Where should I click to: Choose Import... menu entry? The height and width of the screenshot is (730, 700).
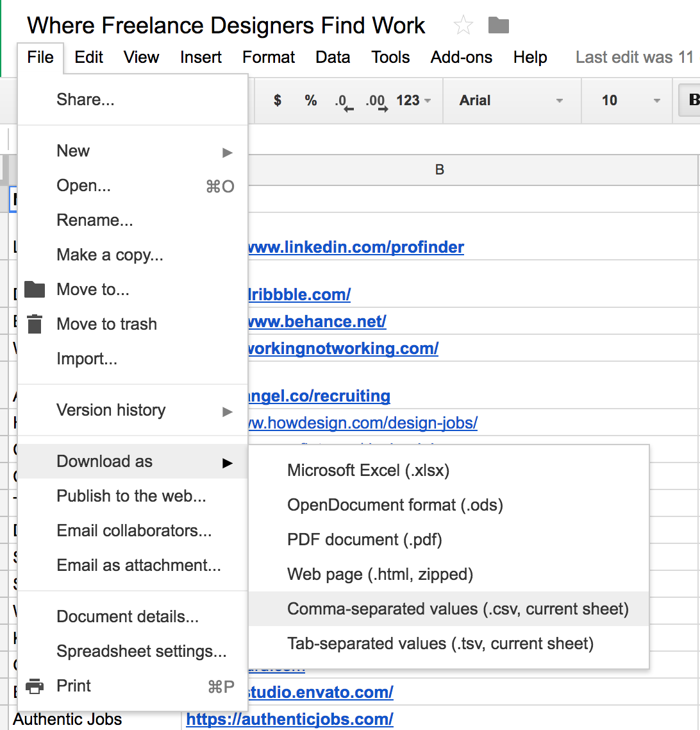point(133,359)
